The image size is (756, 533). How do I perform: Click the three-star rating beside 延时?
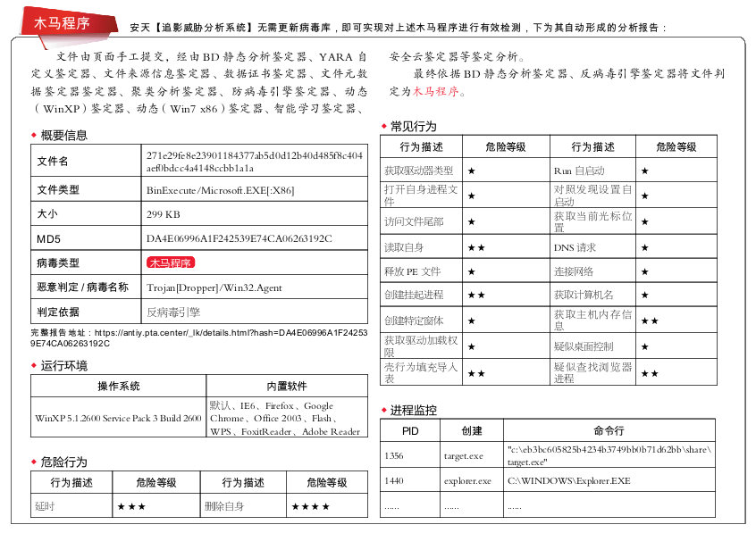(x=131, y=506)
